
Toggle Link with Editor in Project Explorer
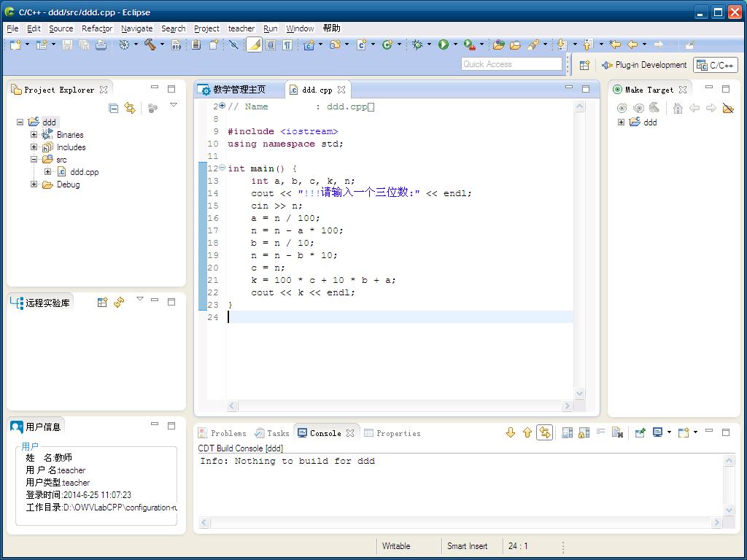pos(130,108)
